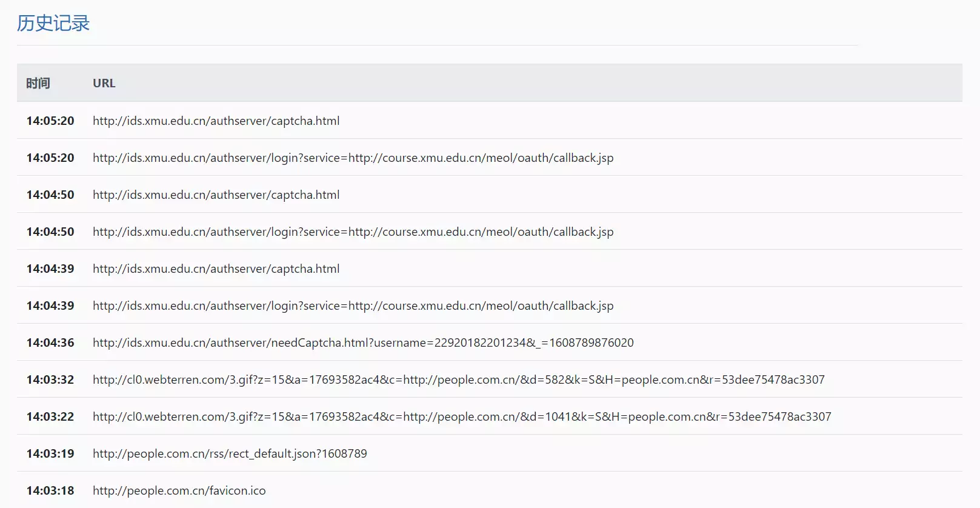The height and width of the screenshot is (508, 980).
Task: Click the captcha.html URL logged at 14:04:39
Action: point(216,269)
